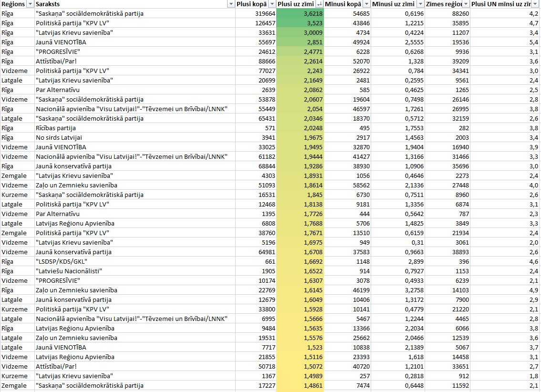Select the cell with value 25662
Viewport: 541px width, 392px height.
pyautogui.click(x=347, y=338)
